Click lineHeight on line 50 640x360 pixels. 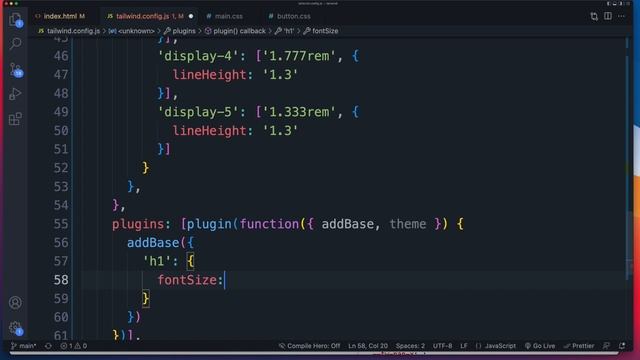click(x=209, y=131)
